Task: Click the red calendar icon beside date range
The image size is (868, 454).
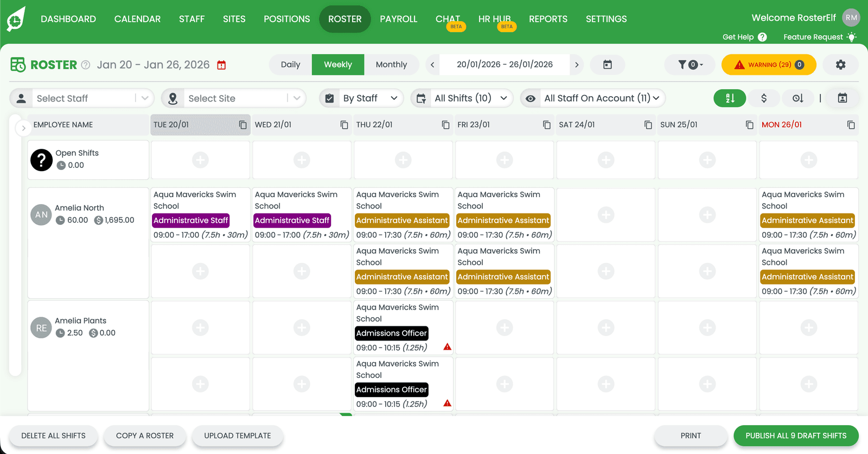Action: (x=221, y=65)
